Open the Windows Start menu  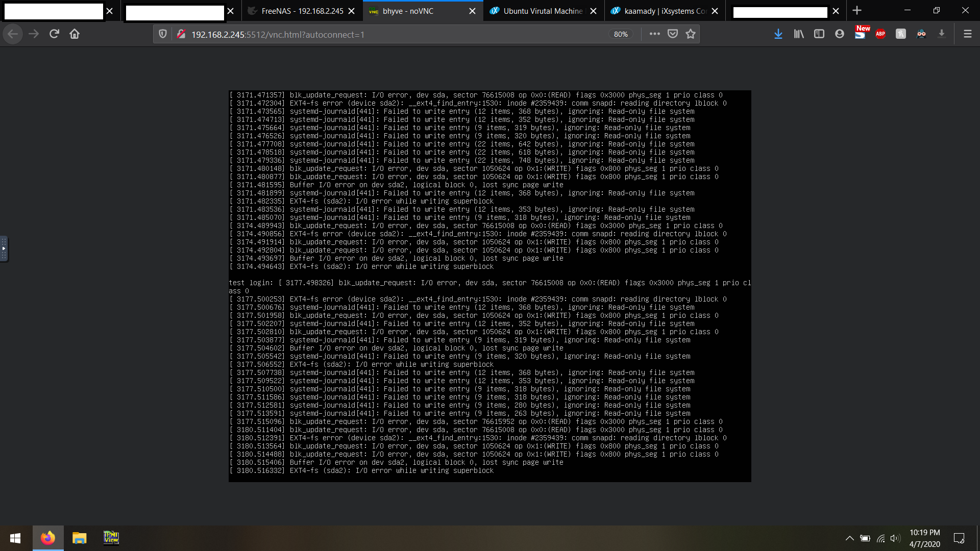(15, 538)
